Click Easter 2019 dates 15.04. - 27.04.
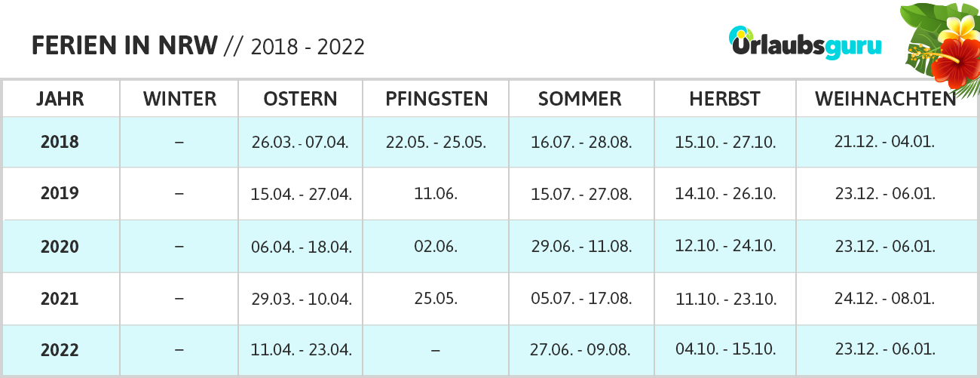This screenshot has height=378, width=980. click(x=302, y=194)
